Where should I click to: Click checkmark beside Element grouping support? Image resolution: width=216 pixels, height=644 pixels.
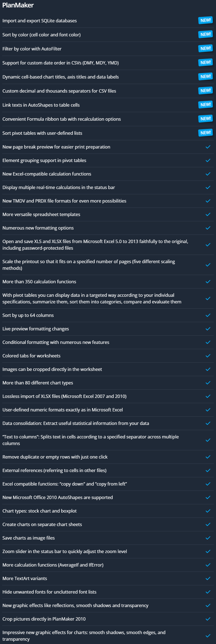tap(208, 160)
